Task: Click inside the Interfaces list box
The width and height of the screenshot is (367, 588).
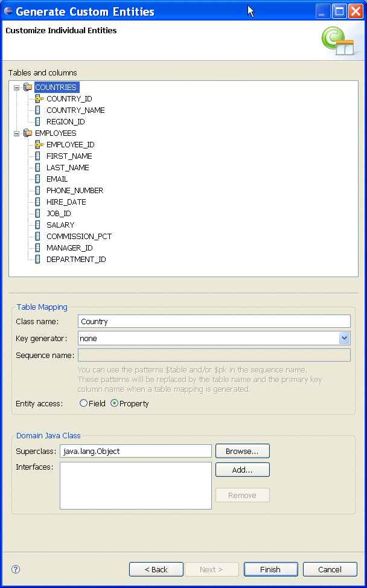Action: click(x=136, y=485)
